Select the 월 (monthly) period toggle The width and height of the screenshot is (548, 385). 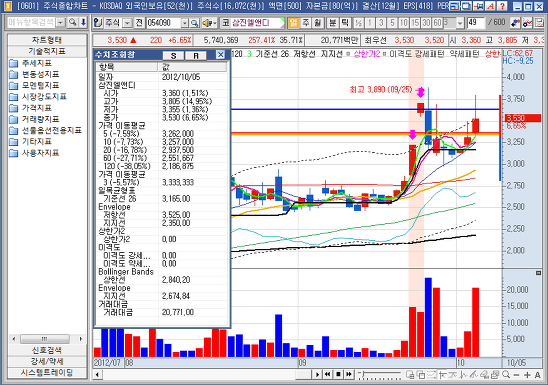click(x=317, y=23)
